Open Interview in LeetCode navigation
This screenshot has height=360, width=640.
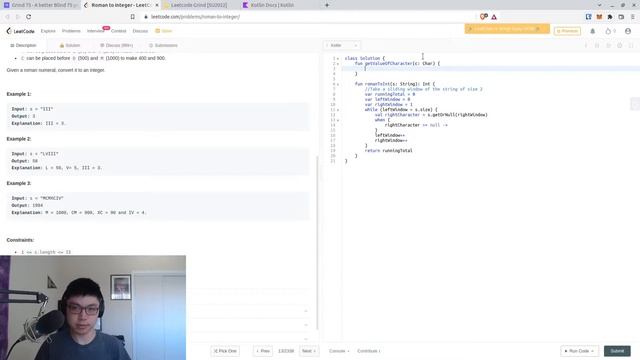tap(96, 31)
